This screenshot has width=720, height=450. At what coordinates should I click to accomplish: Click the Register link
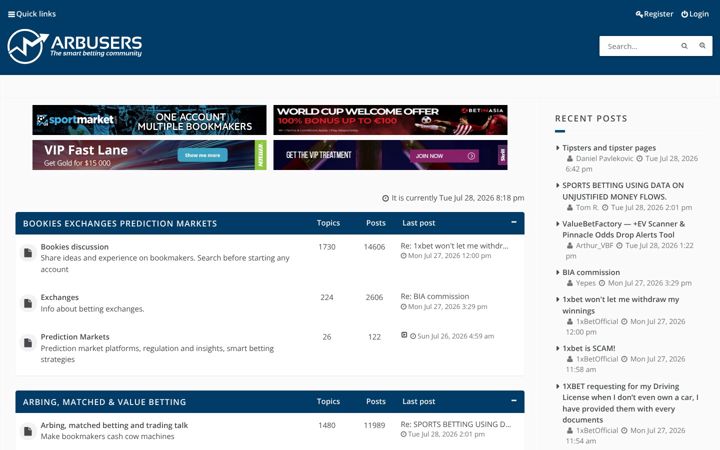coord(654,14)
